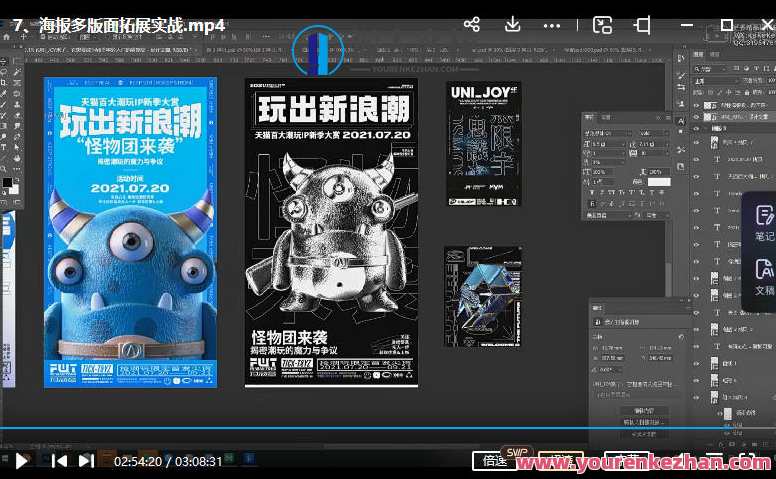Open the font size dropdown
The image size is (776, 479).
(x=609, y=144)
